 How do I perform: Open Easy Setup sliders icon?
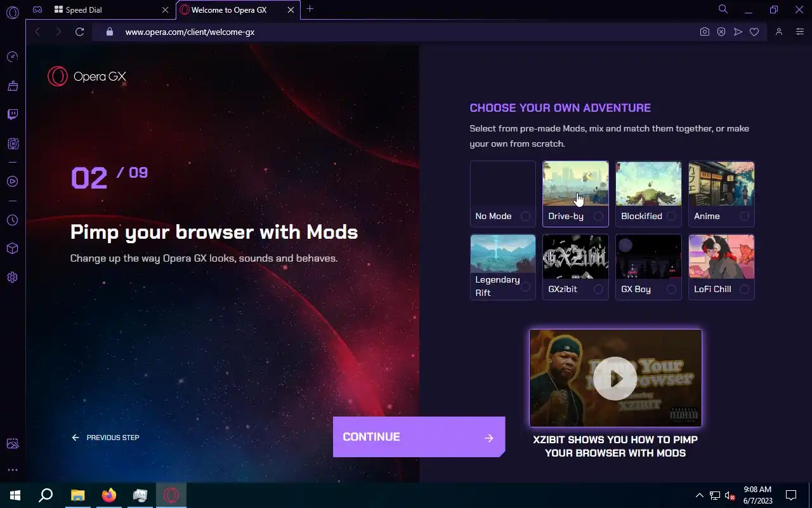[x=799, y=32]
